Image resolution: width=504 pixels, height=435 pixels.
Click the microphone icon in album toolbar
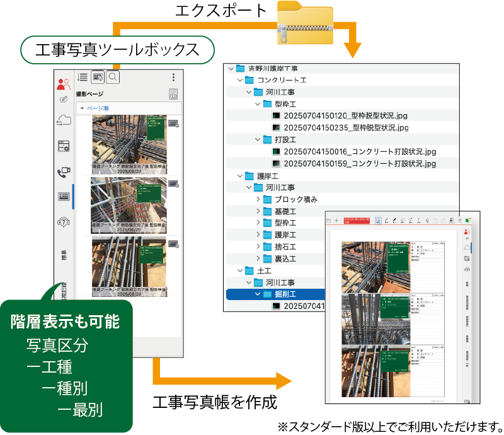click(427, 221)
